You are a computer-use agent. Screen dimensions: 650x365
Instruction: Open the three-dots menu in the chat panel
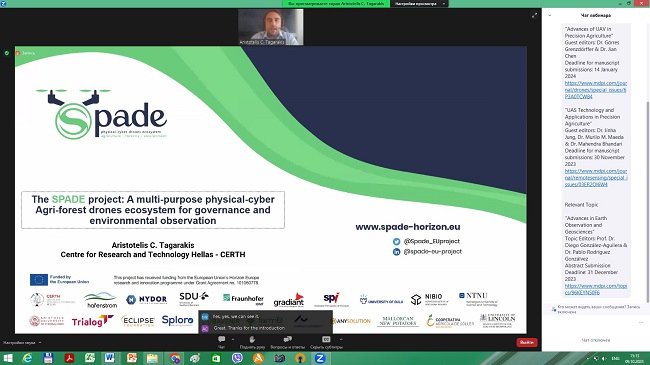[x=641, y=322]
